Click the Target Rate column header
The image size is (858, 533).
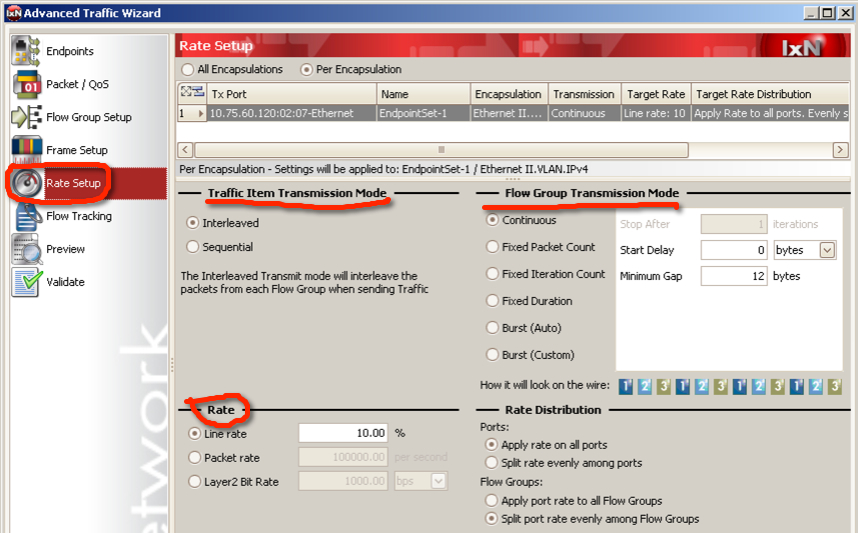[657, 94]
